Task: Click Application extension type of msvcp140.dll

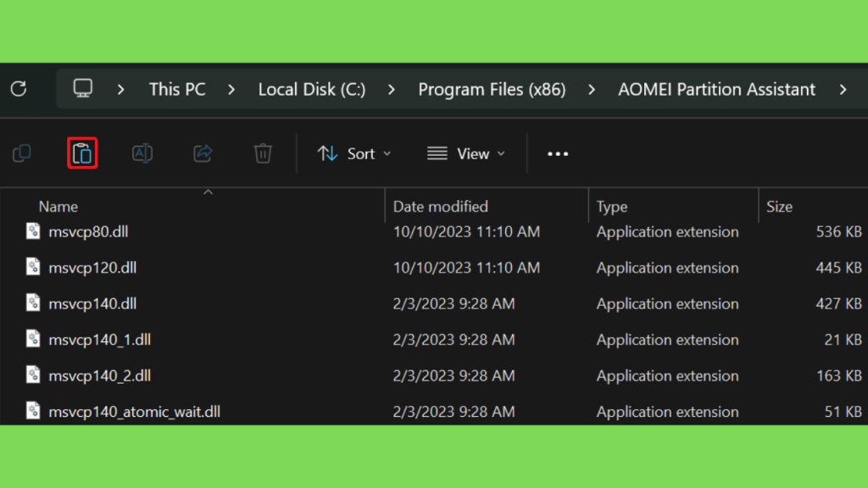Action: coord(667,303)
